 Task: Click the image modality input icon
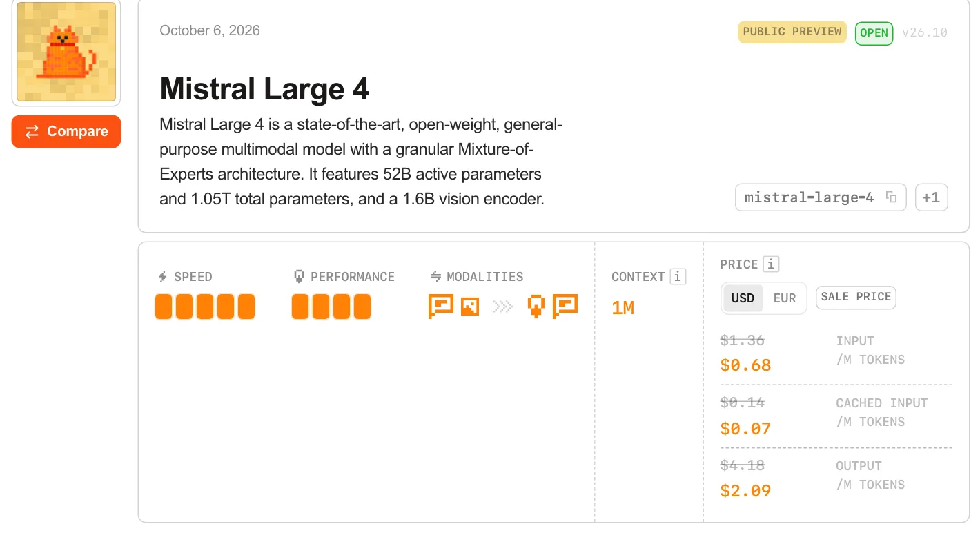470,306
